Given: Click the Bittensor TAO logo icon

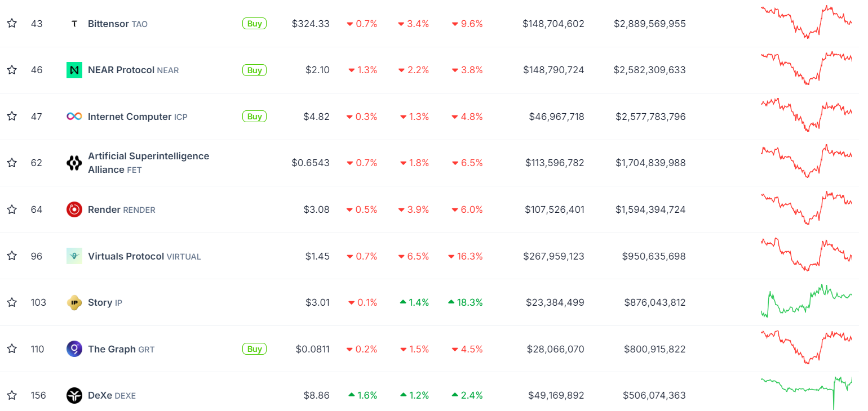Looking at the screenshot, I should 74,24.
